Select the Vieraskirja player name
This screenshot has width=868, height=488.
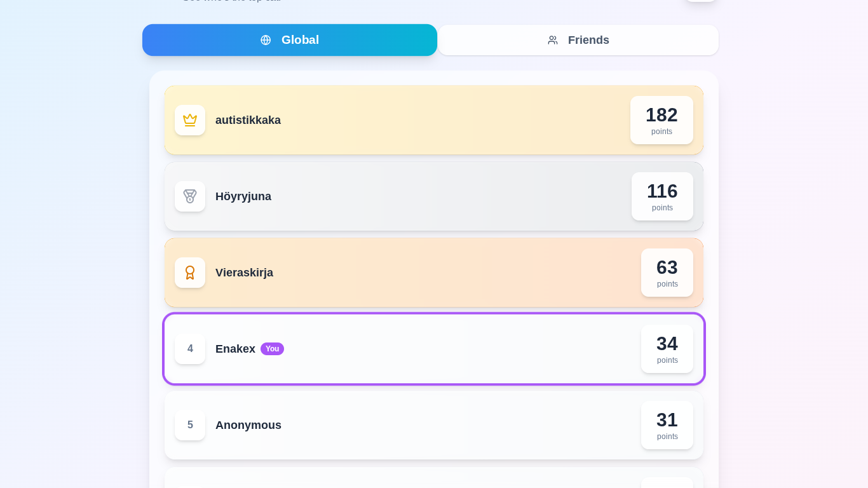(x=244, y=273)
